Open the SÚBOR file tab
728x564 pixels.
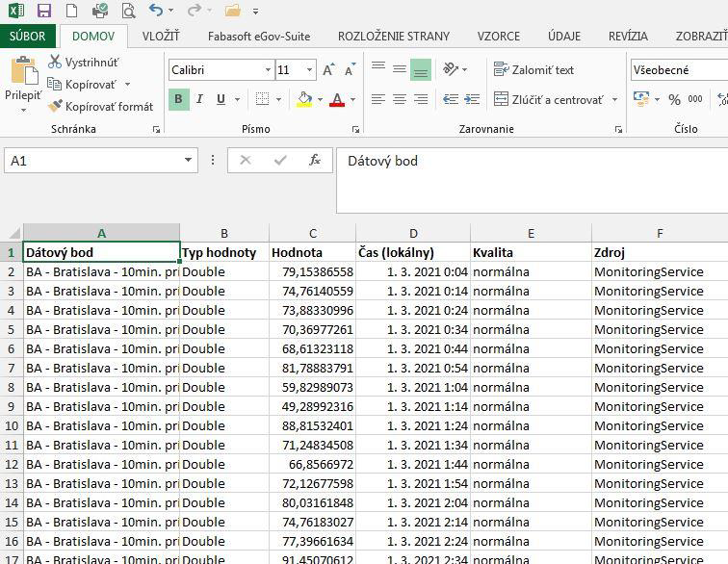27,36
